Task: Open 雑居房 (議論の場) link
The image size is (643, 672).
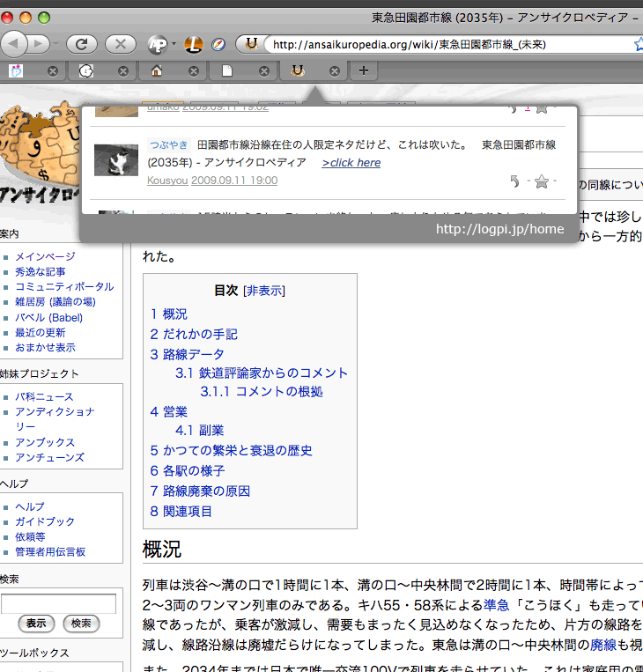Action: pyautogui.click(x=55, y=302)
